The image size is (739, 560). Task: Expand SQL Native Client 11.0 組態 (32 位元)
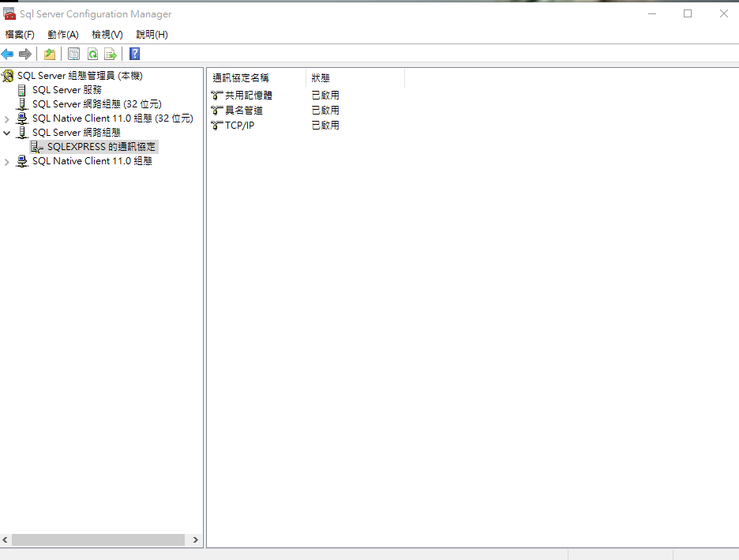click(x=7, y=119)
